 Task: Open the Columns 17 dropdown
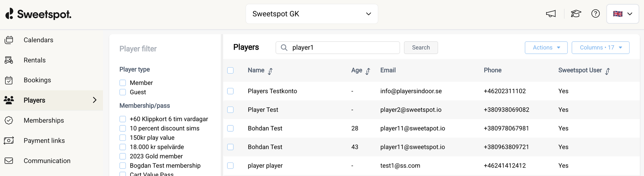point(600,47)
